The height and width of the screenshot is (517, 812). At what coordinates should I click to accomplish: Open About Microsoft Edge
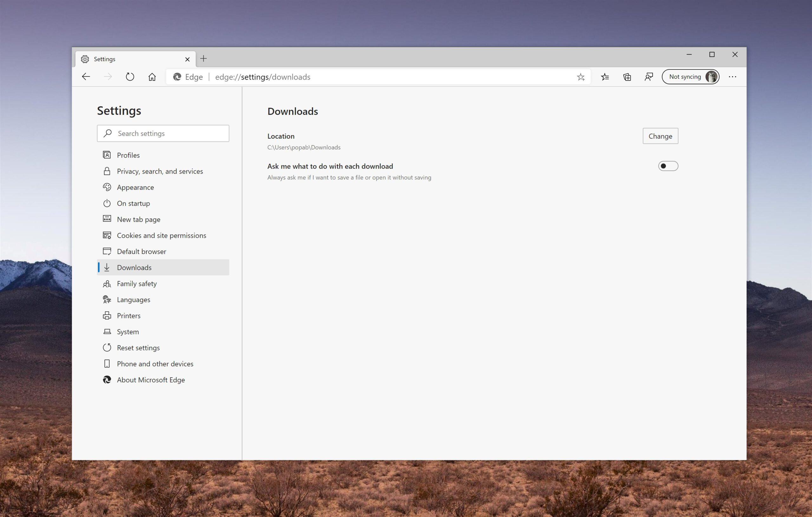pos(150,380)
